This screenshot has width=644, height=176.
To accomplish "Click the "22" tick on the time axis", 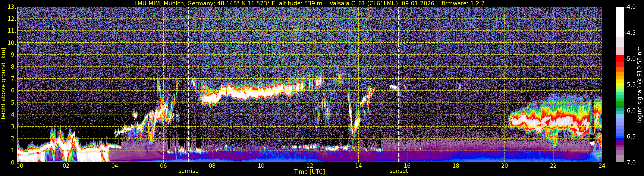I will pos(553,166).
